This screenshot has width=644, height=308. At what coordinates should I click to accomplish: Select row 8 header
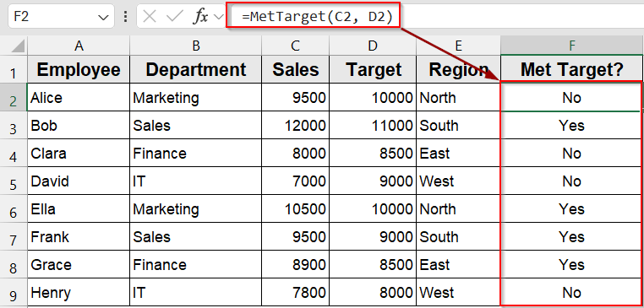coord(14,265)
